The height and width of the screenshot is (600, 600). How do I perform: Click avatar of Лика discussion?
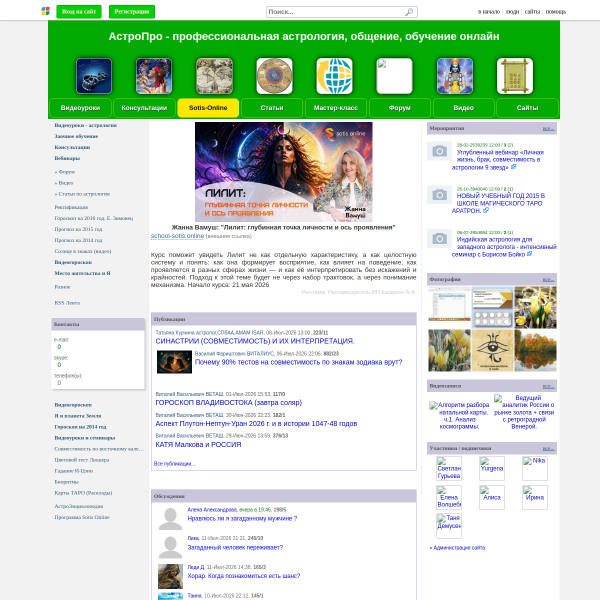pos(170,548)
